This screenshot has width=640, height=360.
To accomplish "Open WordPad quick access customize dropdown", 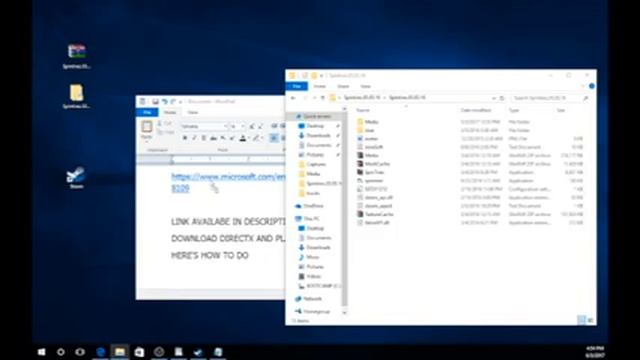I will (x=180, y=102).
